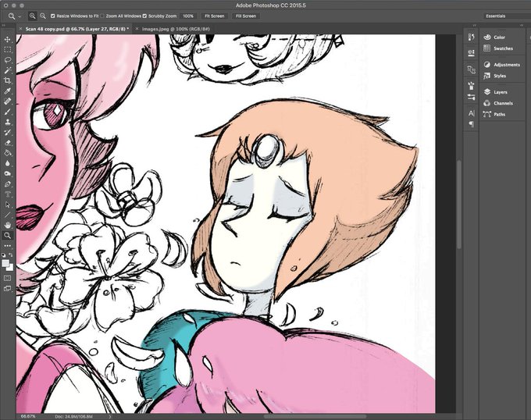Open the Properties panel icon
Image resolution: width=531 pixels, height=420 pixels.
471,53
